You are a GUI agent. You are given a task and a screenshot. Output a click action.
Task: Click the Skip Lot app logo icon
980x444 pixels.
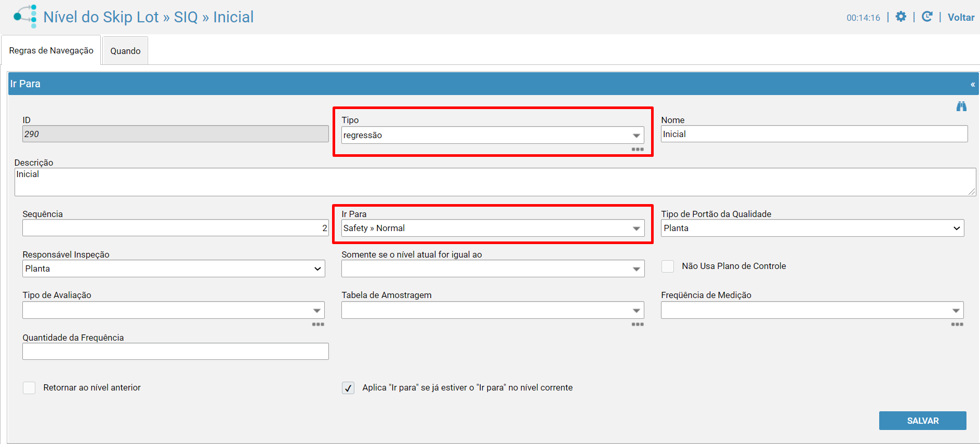click(25, 17)
